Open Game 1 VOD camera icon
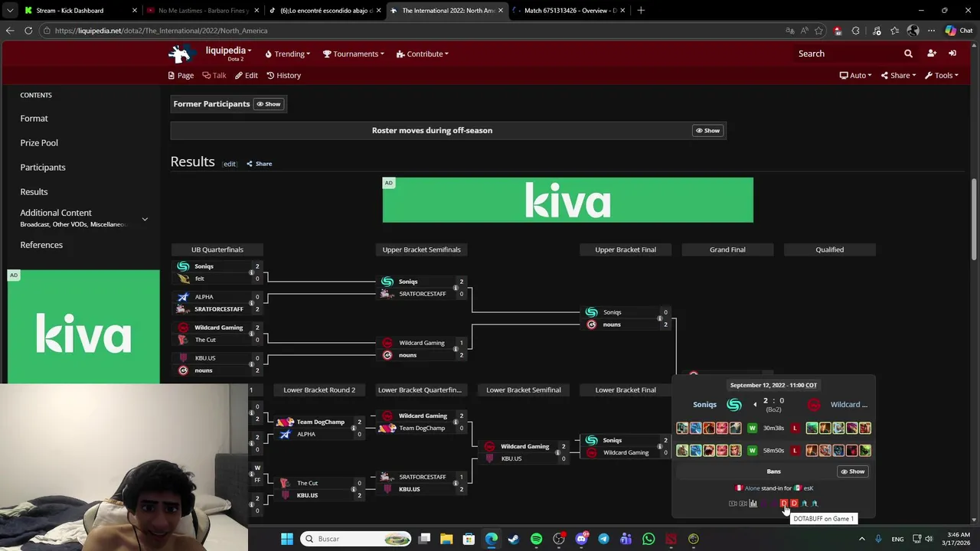This screenshot has width=980, height=551. pyautogui.click(x=733, y=504)
